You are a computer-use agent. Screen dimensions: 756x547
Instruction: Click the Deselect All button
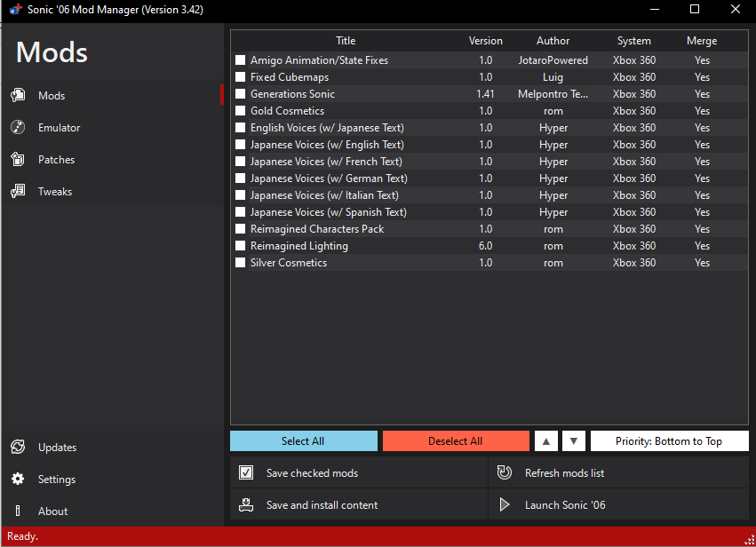coord(456,441)
